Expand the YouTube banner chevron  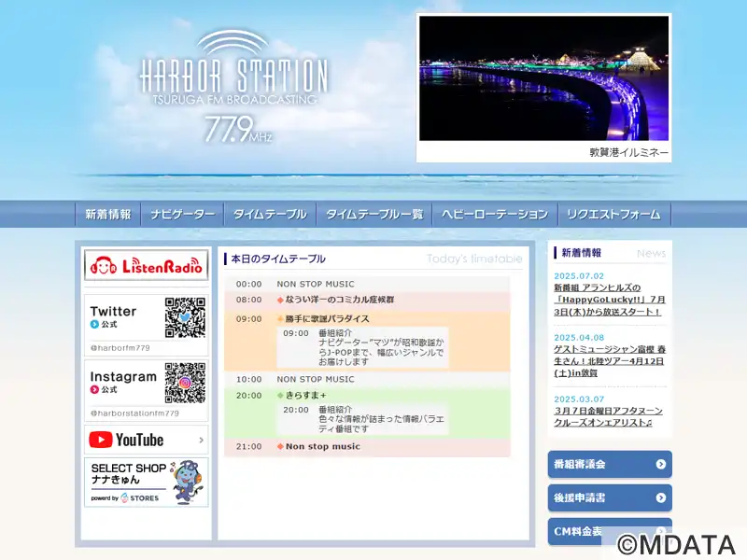201,440
